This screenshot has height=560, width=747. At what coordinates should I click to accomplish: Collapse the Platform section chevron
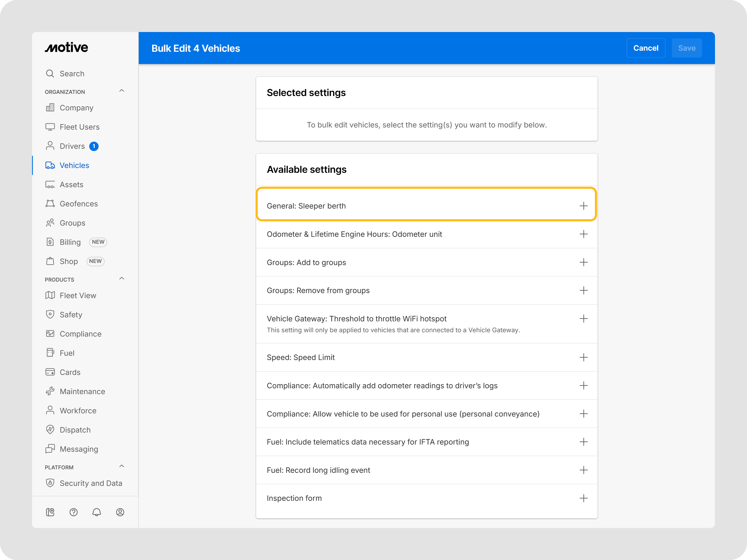click(122, 466)
